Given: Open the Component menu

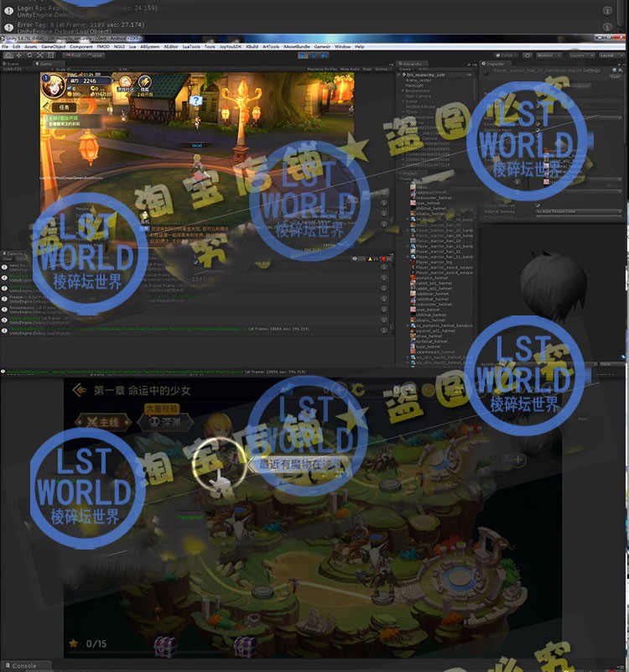Looking at the screenshot, I should (x=81, y=47).
